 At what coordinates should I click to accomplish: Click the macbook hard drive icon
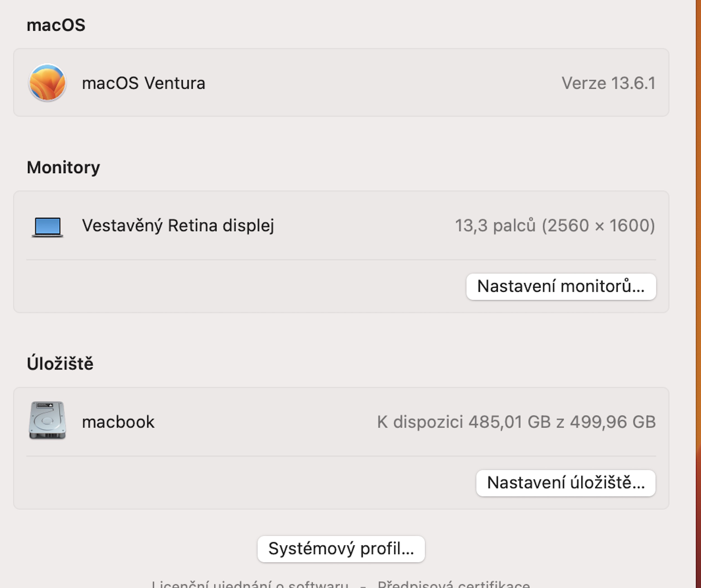point(47,420)
